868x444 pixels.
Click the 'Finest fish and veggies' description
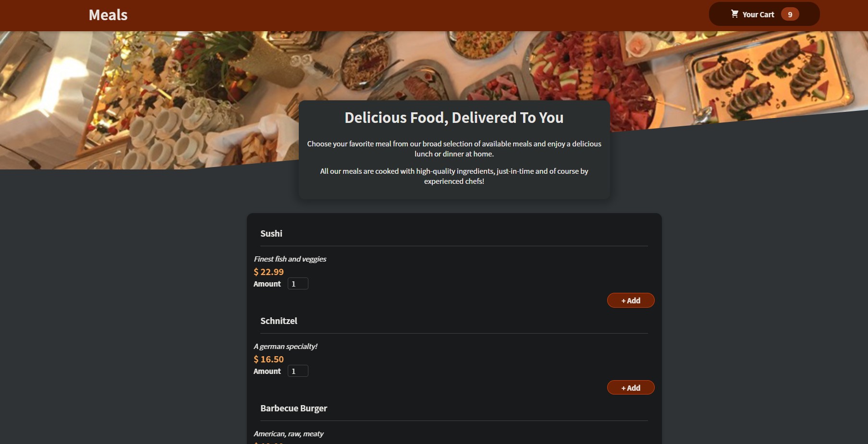click(290, 259)
